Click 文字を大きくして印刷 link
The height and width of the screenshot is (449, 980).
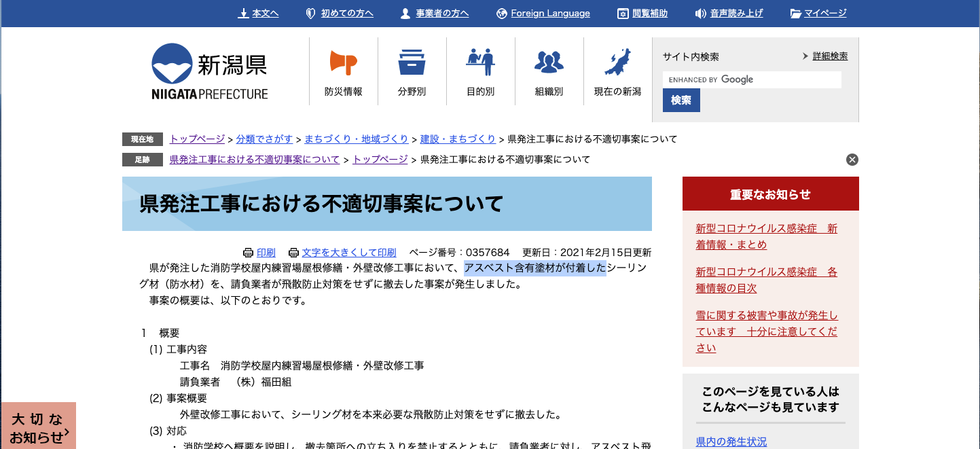click(x=348, y=253)
